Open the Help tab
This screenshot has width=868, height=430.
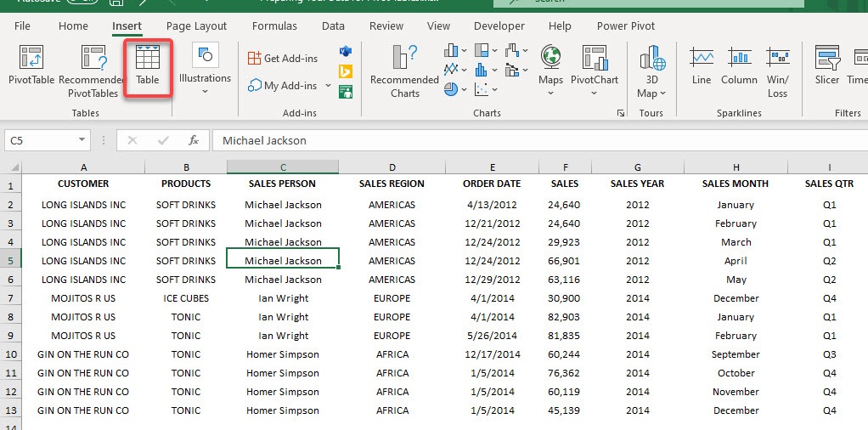(x=560, y=26)
